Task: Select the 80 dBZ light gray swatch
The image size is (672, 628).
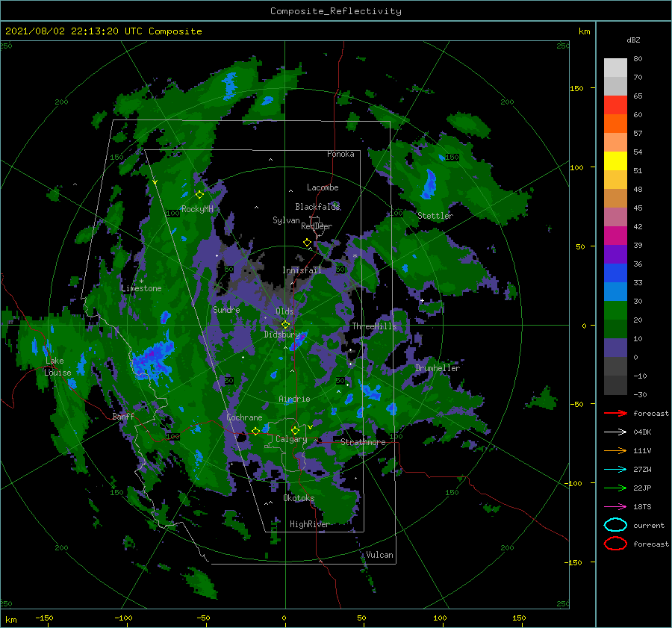Action: [x=615, y=68]
